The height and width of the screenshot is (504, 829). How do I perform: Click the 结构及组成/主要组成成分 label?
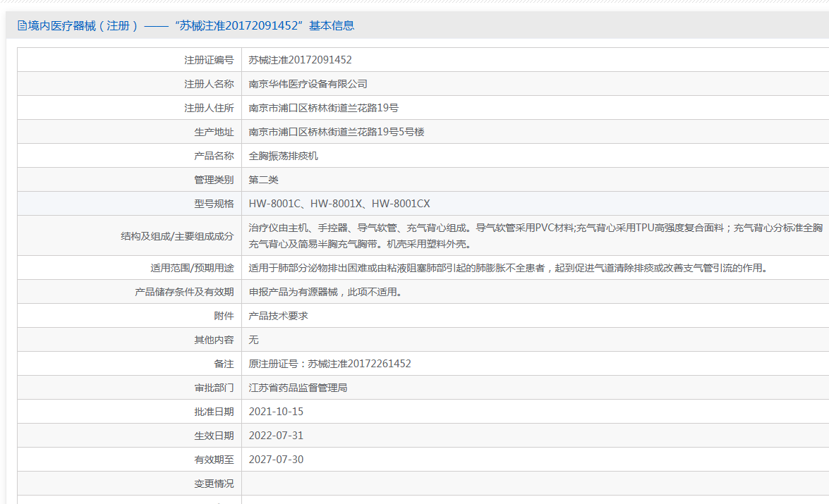point(177,236)
